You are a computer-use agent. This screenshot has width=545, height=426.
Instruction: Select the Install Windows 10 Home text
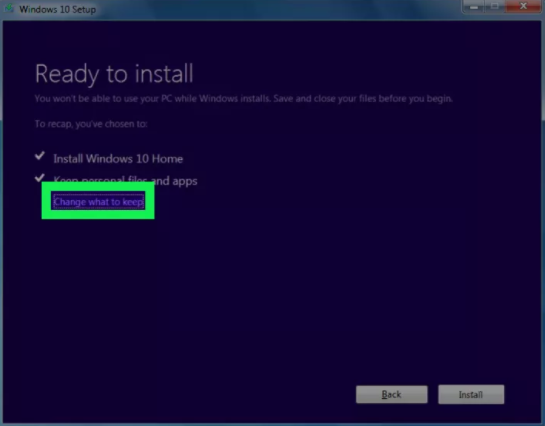pos(118,159)
